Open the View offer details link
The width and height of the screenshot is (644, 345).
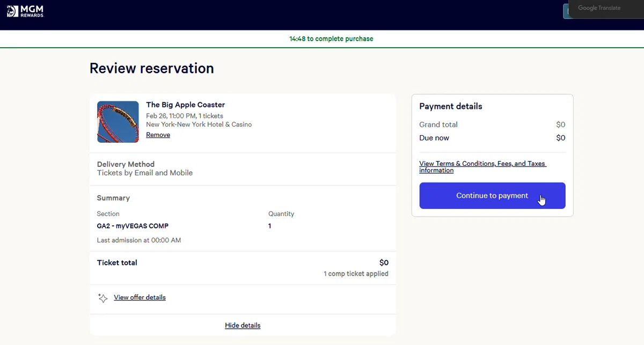[140, 297]
